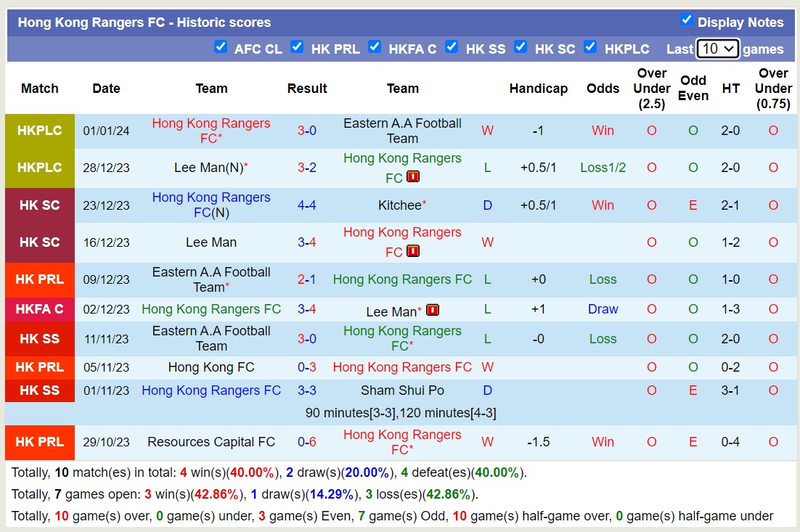Open HK PRL league cell for 29/10/23
This screenshot has width=800, height=532.
click(x=40, y=442)
